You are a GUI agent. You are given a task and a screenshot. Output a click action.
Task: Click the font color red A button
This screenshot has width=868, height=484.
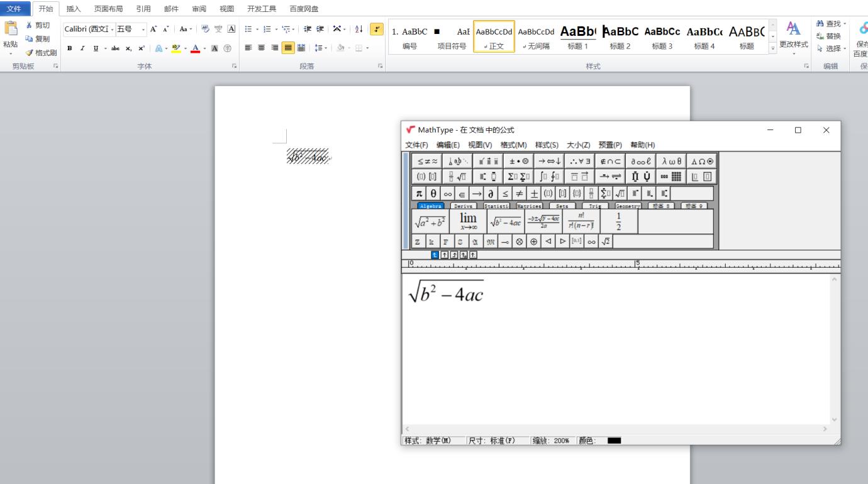[195, 48]
